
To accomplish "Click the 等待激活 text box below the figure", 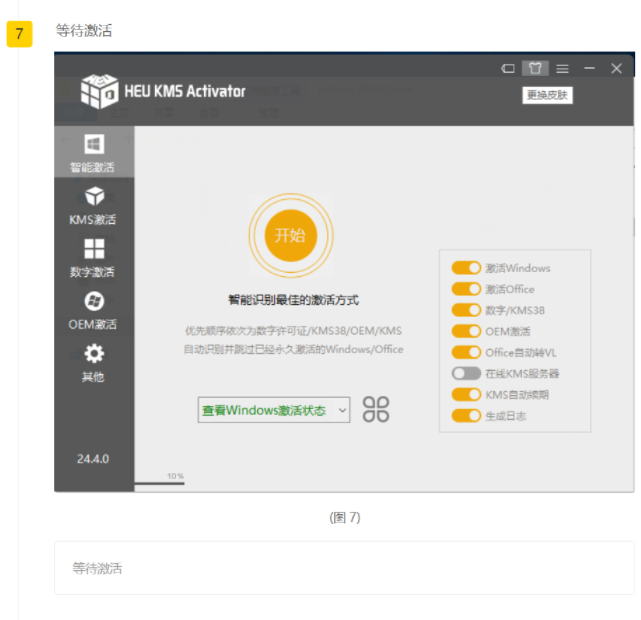I will 344,568.
